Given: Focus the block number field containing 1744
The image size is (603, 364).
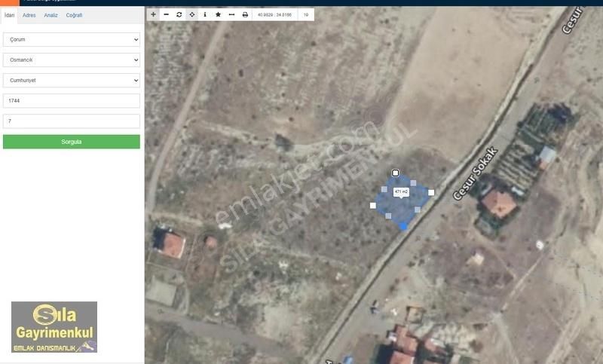Looking at the screenshot, I should [x=72, y=101].
